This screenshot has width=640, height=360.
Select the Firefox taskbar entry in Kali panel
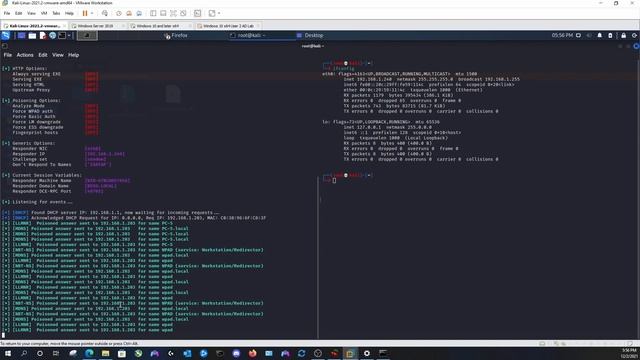[176, 36]
